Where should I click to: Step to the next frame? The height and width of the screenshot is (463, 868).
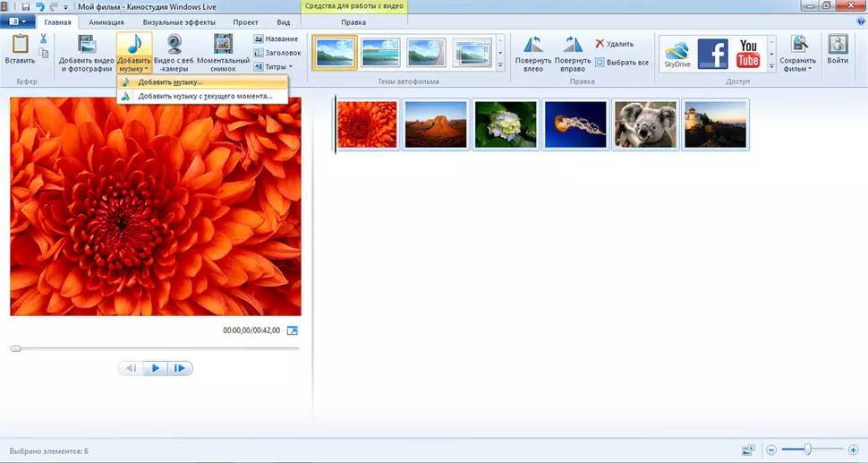180,368
